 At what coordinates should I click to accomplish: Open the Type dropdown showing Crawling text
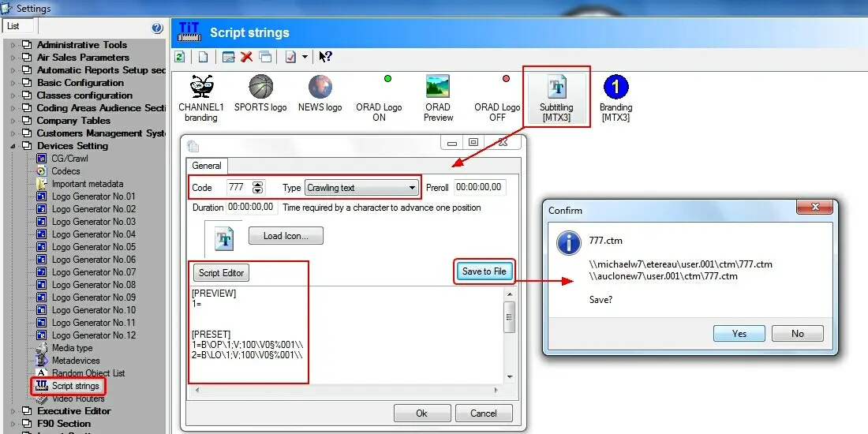(361, 188)
